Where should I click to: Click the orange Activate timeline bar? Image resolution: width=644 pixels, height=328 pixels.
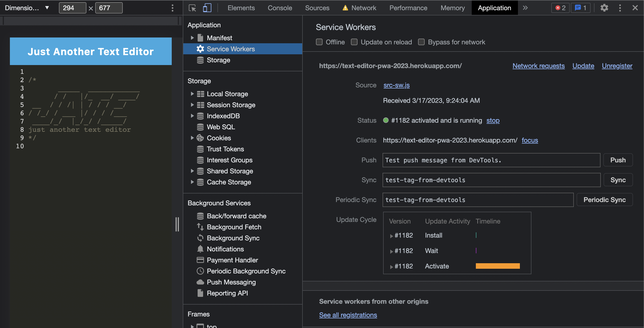(x=498, y=266)
